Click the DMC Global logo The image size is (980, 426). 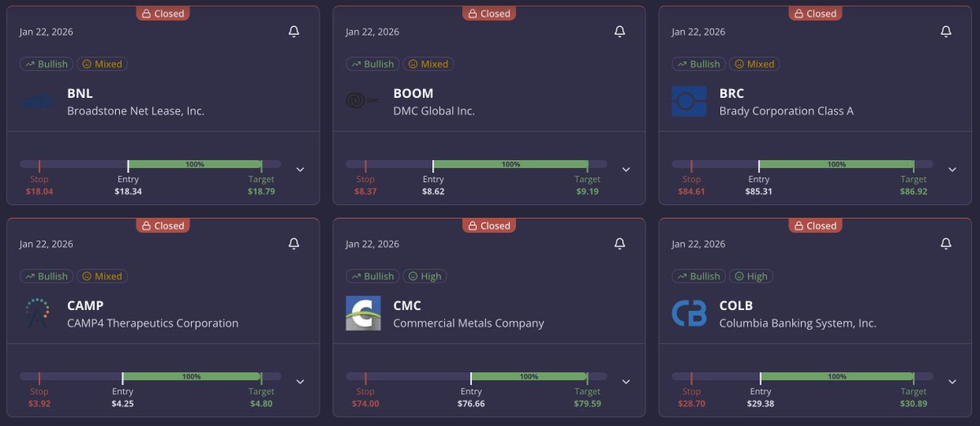(x=363, y=101)
